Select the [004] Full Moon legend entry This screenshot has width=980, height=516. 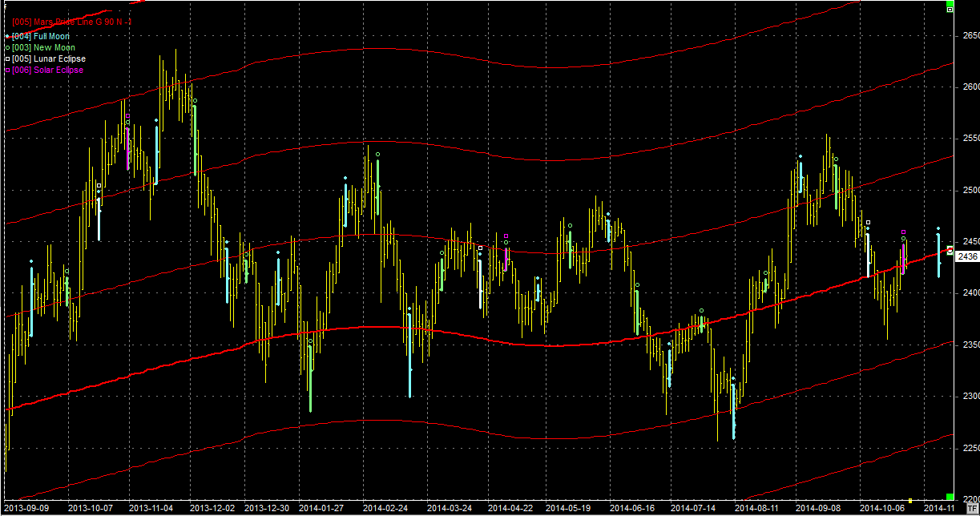(41, 36)
